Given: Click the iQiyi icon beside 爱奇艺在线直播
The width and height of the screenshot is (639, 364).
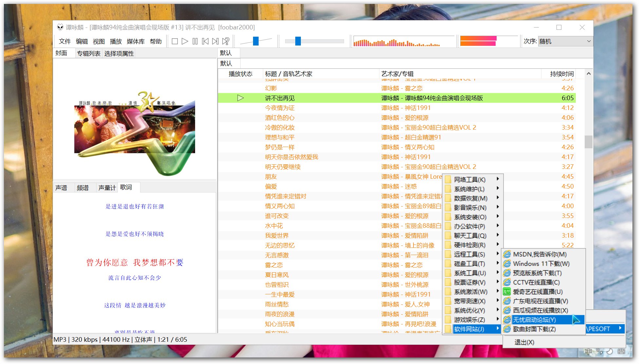Looking at the screenshot, I should 507,292.
